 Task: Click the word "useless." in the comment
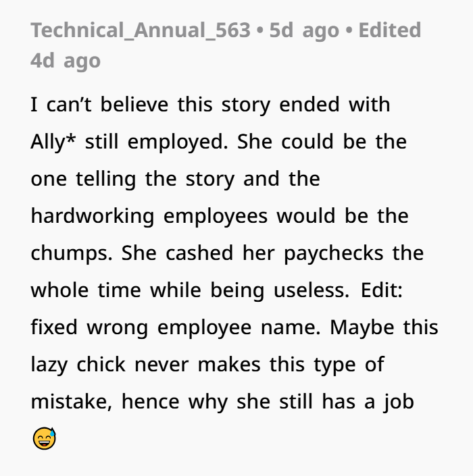click(x=312, y=290)
